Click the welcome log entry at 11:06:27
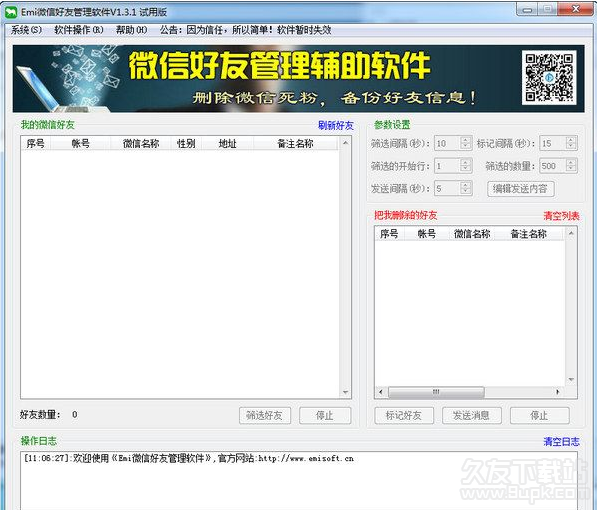Image resolution: width=597 pixels, height=510 pixels. (x=189, y=458)
